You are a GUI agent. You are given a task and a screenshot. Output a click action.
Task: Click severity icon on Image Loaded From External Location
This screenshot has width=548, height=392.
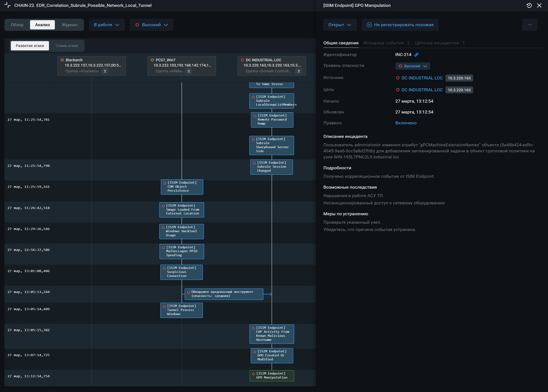[x=163, y=206]
